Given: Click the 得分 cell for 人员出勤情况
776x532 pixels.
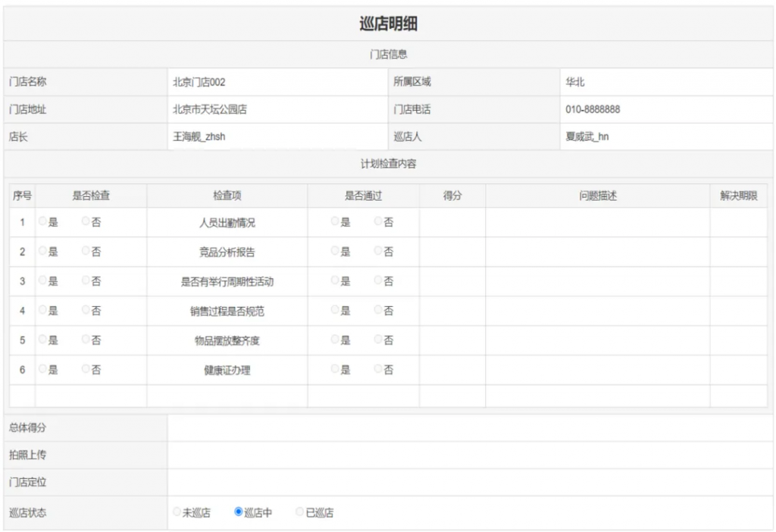Looking at the screenshot, I should click(452, 223).
